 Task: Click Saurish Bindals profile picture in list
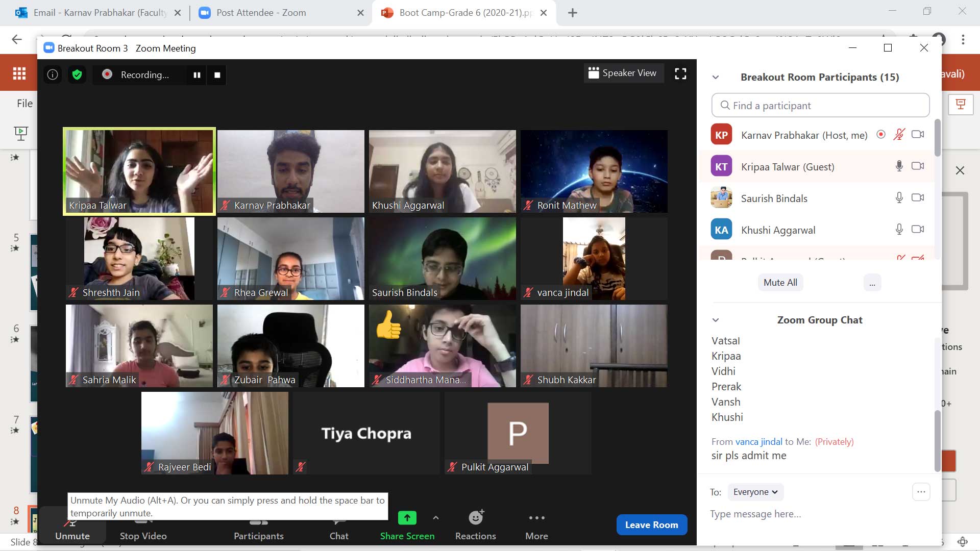click(x=721, y=198)
